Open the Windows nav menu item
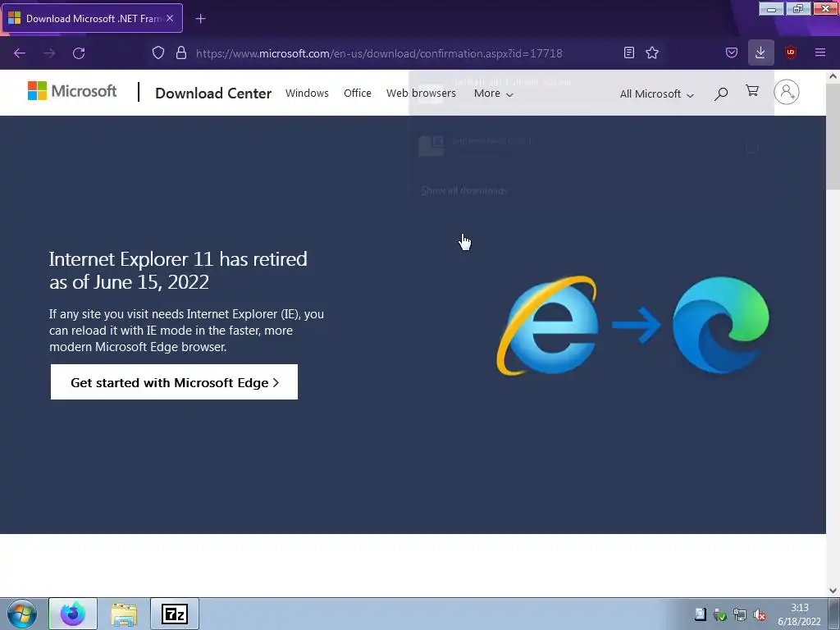 (x=307, y=94)
